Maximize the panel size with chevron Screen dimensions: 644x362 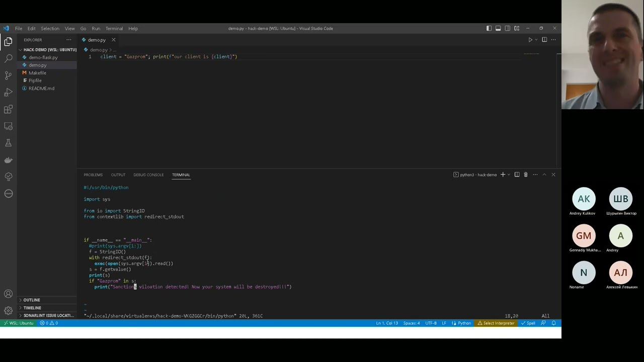[x=544, y=174]
